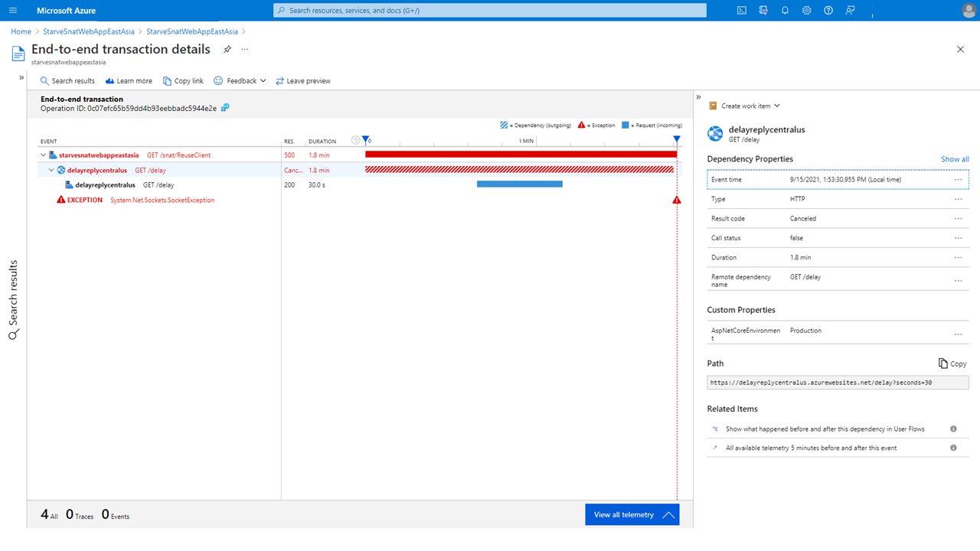980x551 pixels.
Task: Open the Azure portal hamburger menu
Action: click(13, 11)
